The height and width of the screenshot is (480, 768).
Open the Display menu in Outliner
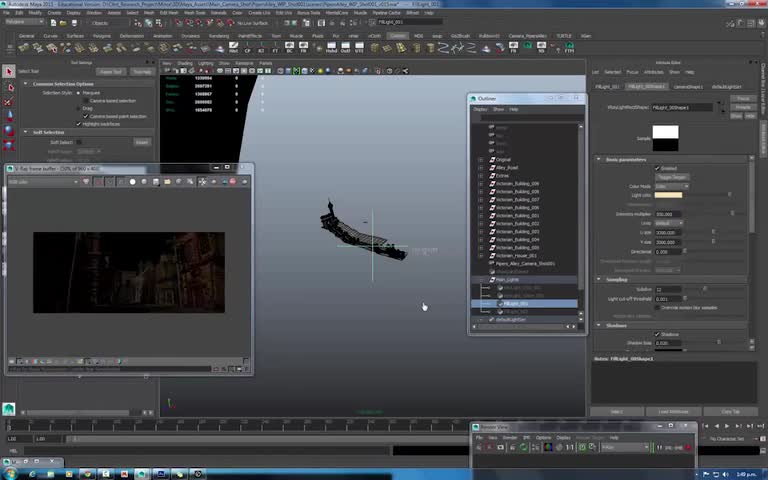[480, 109]
